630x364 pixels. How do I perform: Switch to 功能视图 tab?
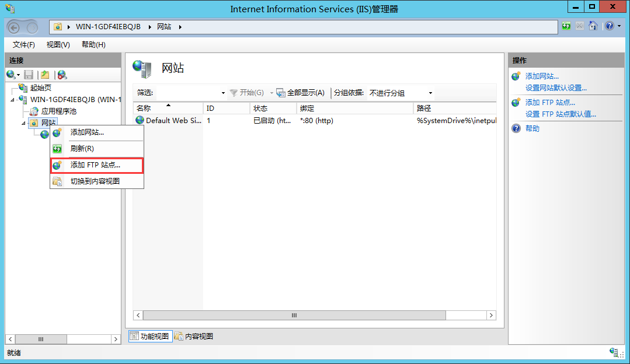point(150,337)
